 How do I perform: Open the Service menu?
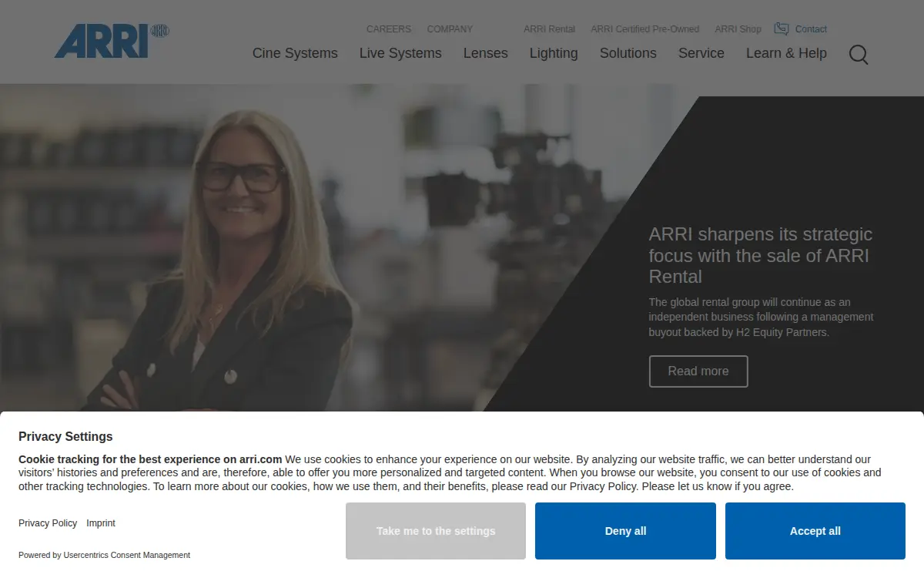[701, 53]
